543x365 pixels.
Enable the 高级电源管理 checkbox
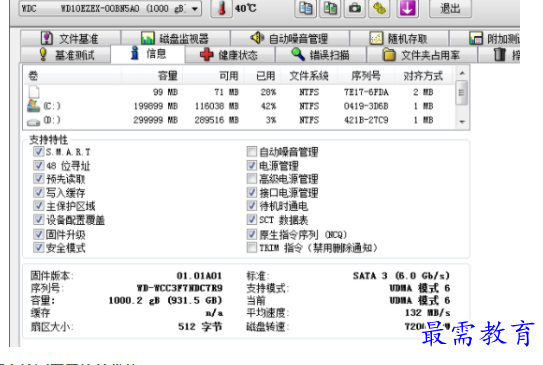(252, 179)
